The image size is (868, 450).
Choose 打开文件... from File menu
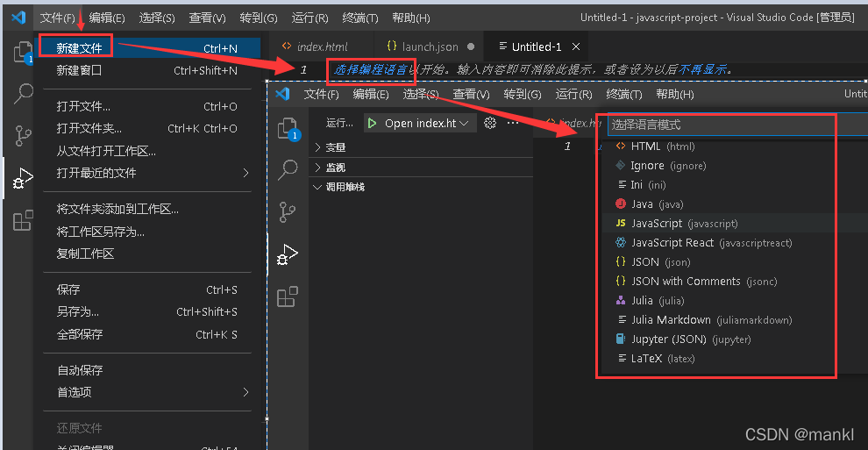(x=147, y=106)
